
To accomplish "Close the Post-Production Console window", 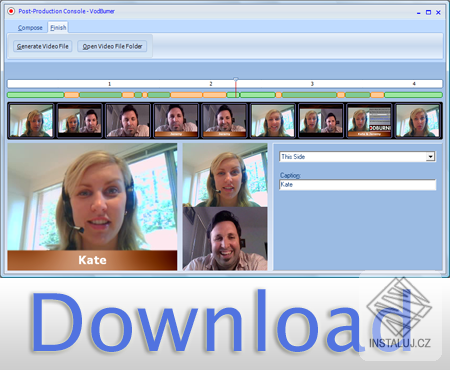I will click(438, 12).
